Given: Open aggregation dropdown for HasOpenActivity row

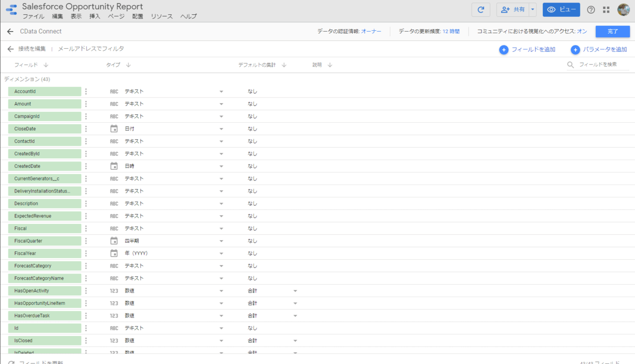Looking at the screenshot, I should 295,291.
